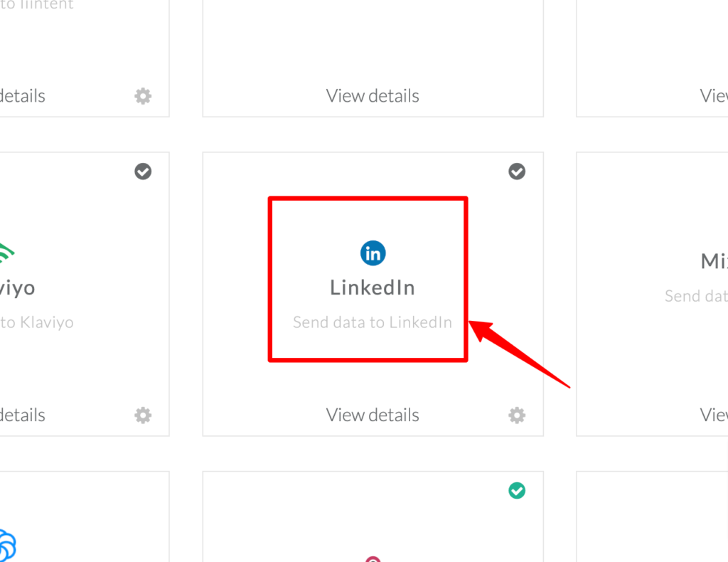Click the Klaviyo card title
This screenshot has height=562, width=728.
(x=17, y=289)
